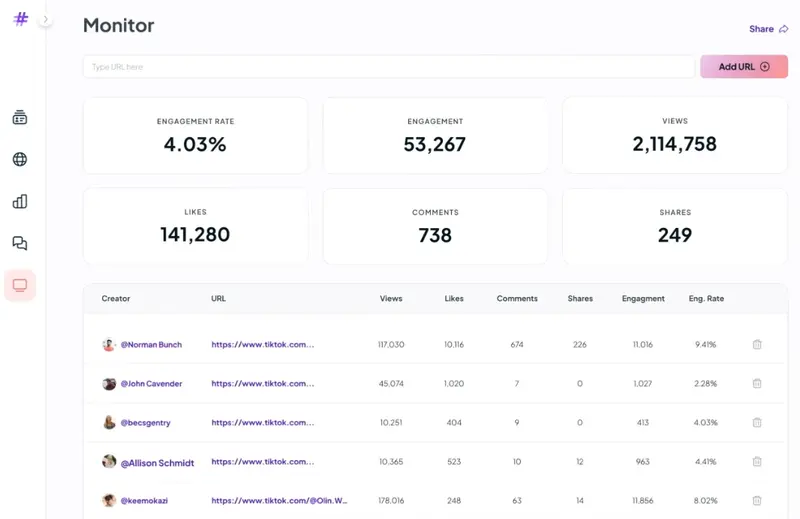800x519 pixels.
Task: Sort by Views column header
Action: click(x=391, y=299)
